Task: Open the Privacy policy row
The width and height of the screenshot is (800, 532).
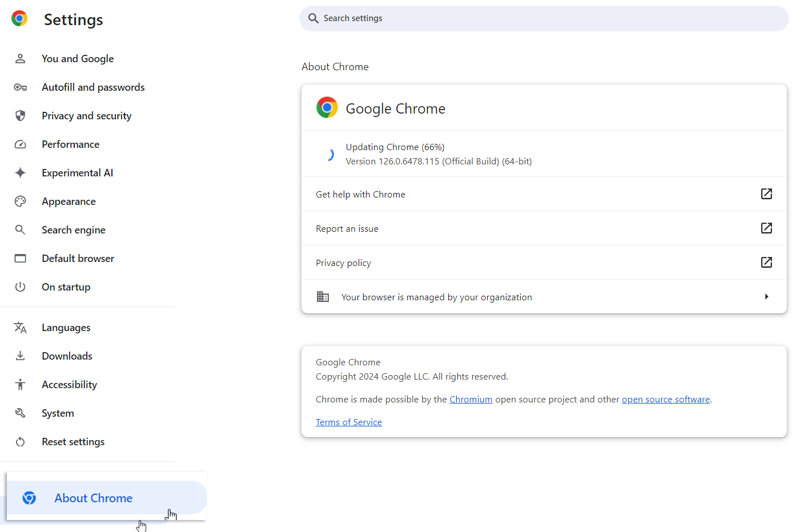Action: click(343, 263)
